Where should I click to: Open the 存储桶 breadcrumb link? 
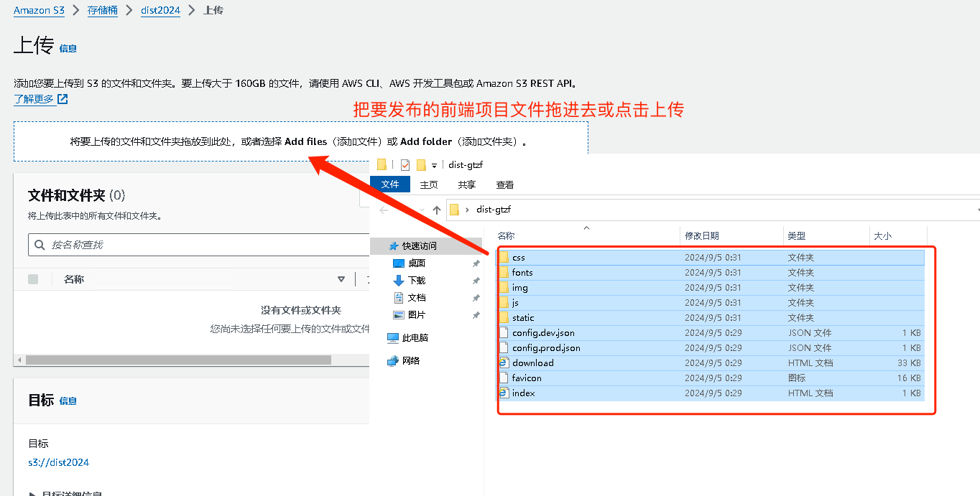[x=103, y=11]
